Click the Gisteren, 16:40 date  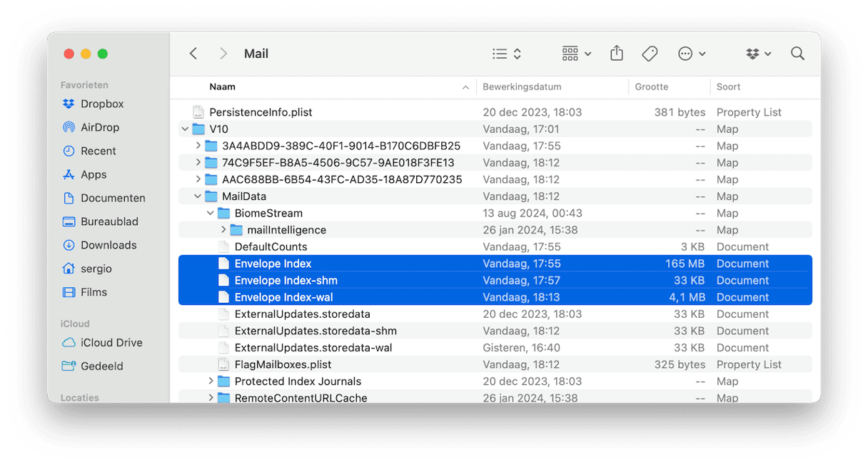[521, 348]
